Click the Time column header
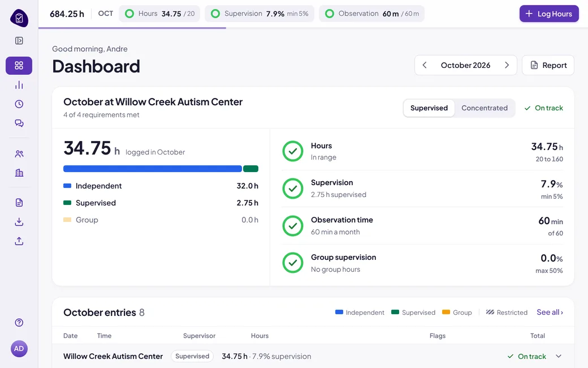 104,336
